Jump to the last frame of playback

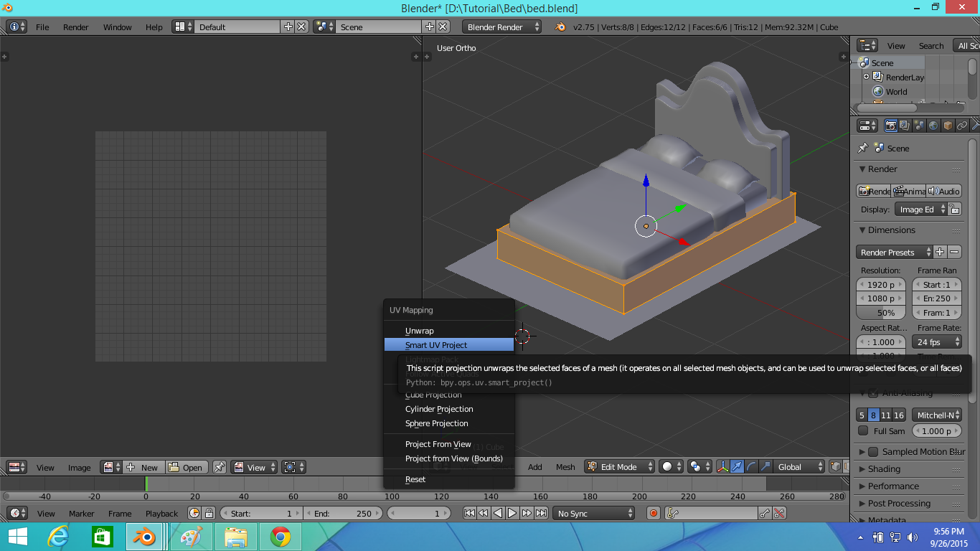(541, 513)
